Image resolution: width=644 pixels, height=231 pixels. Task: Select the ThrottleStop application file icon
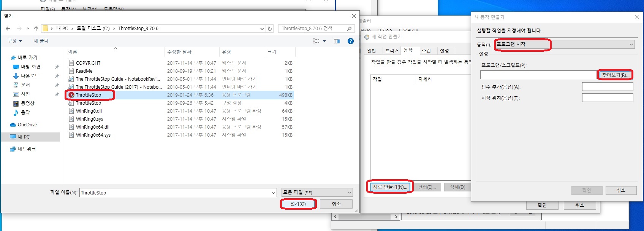pos(71,95)
